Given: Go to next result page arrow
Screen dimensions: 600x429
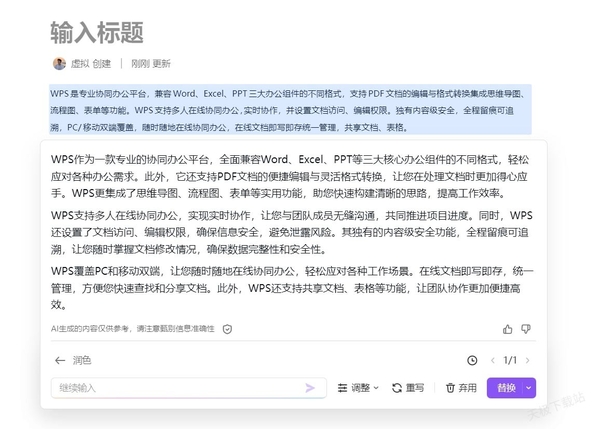Looking at the screenshot, I should [528, 360].
